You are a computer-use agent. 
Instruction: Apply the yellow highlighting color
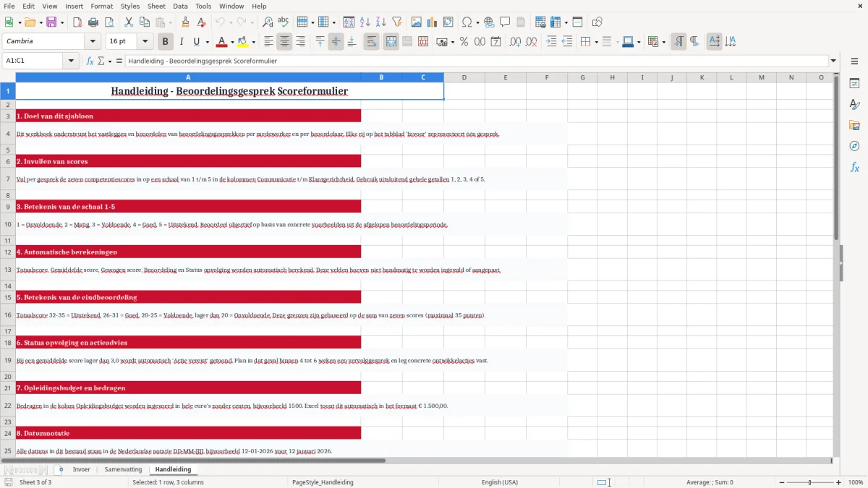point(244,42)
